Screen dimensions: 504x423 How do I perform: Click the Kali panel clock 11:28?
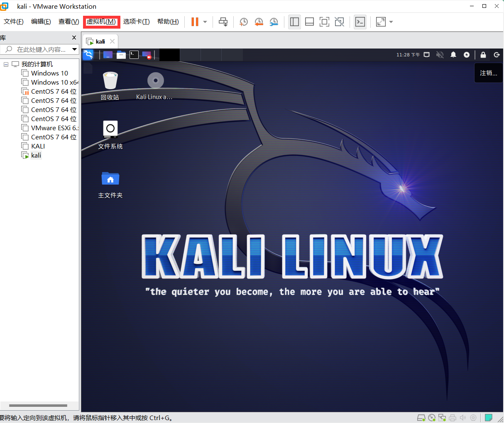(408, 55)
